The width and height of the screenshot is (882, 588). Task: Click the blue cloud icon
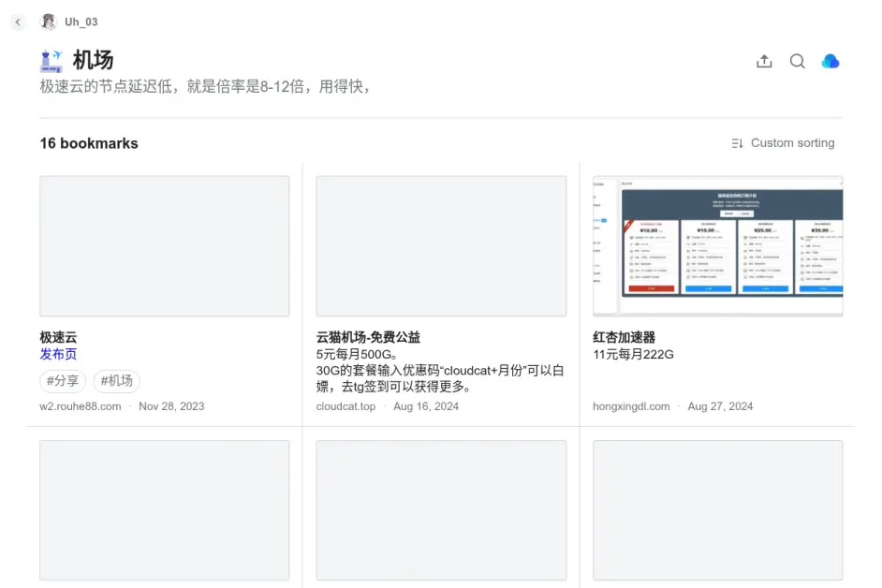tap(830, 62)
